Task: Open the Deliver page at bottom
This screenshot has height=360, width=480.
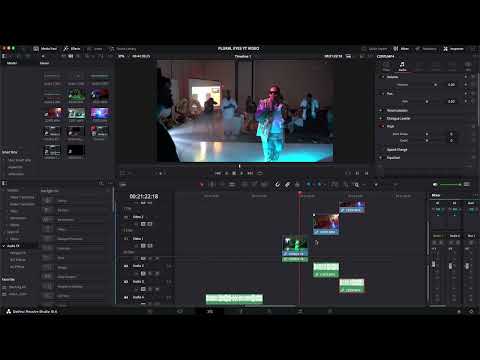Action: click(x=330, y=311)
